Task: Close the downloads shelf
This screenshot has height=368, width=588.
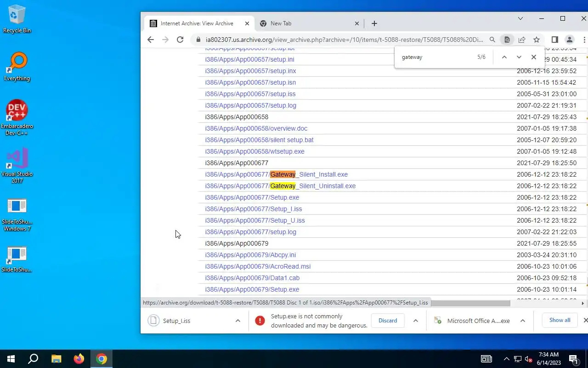Action: coord(585,320)
